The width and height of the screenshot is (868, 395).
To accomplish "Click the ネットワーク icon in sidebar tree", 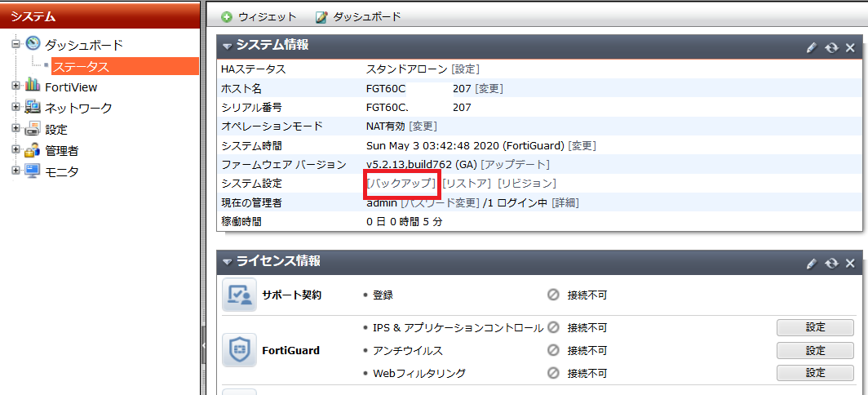I will coord(33,107).
